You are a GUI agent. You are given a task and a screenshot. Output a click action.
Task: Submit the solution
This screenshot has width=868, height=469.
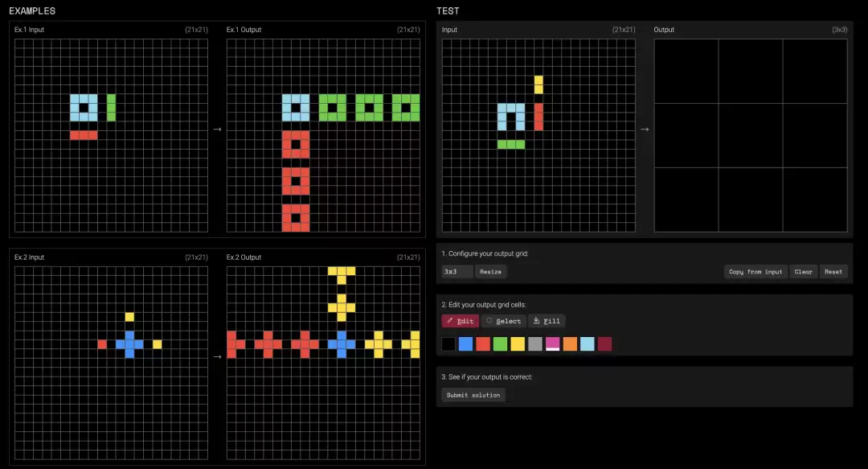coord(473,395)
